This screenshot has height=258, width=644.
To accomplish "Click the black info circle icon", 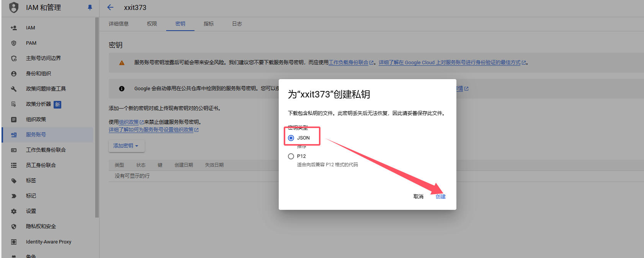I will point(122,89).
